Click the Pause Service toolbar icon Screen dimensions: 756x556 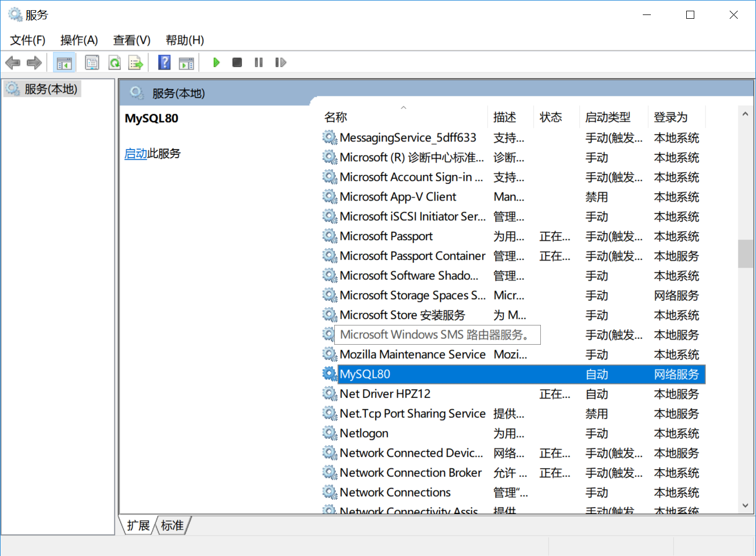[x=259, y=63]
